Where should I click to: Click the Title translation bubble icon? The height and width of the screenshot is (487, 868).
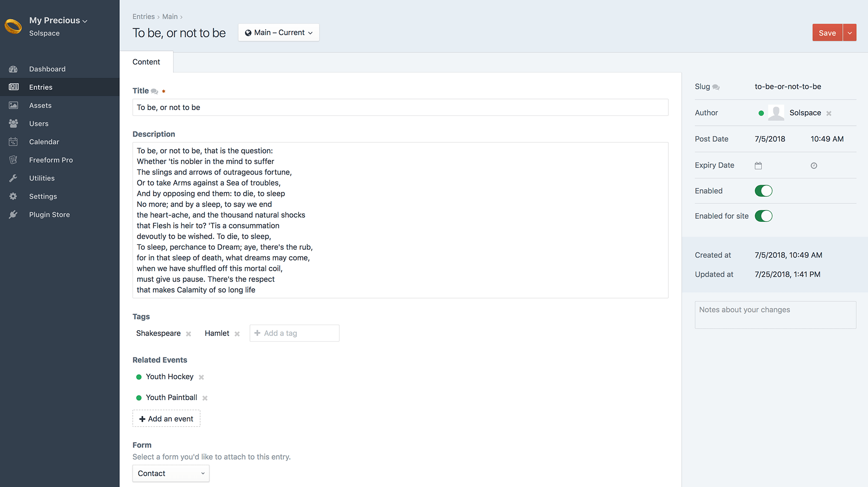pyautogui.click(x=155, y=91)
